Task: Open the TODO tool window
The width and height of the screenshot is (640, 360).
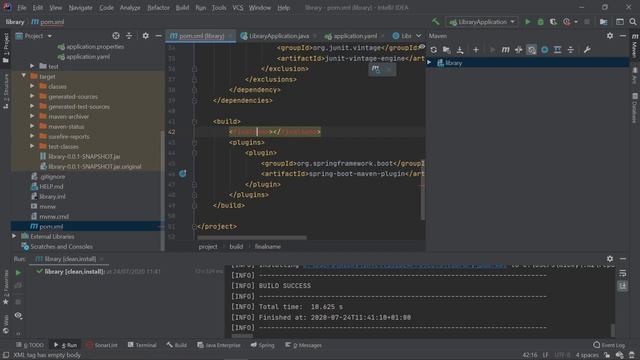Action: 30,345
